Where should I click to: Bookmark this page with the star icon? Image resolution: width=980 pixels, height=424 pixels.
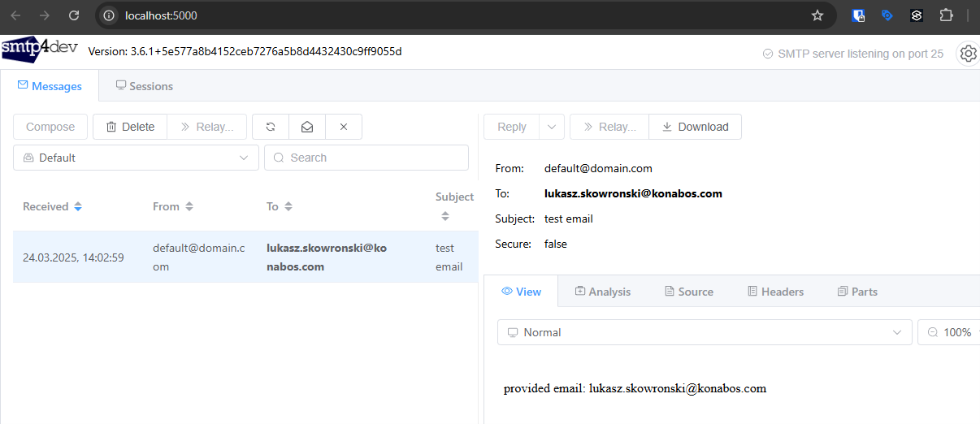pos(817,15)
